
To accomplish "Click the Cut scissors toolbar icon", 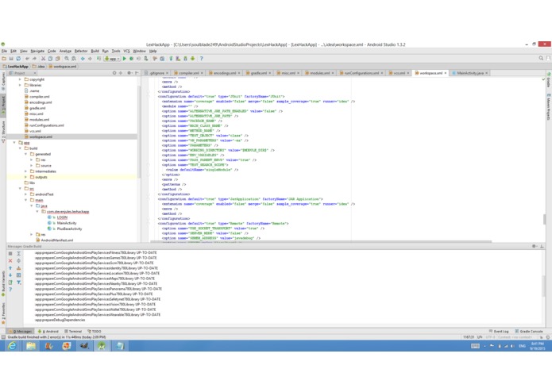I will click(x=44, y=59).
